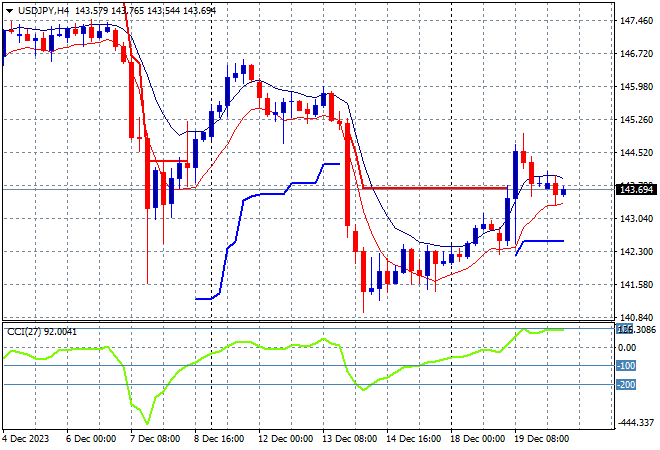The width and height of the screenshot is (660, 450).
Task: Click the 4 Dec 2023 date label
Action: [x=25, y=439]
